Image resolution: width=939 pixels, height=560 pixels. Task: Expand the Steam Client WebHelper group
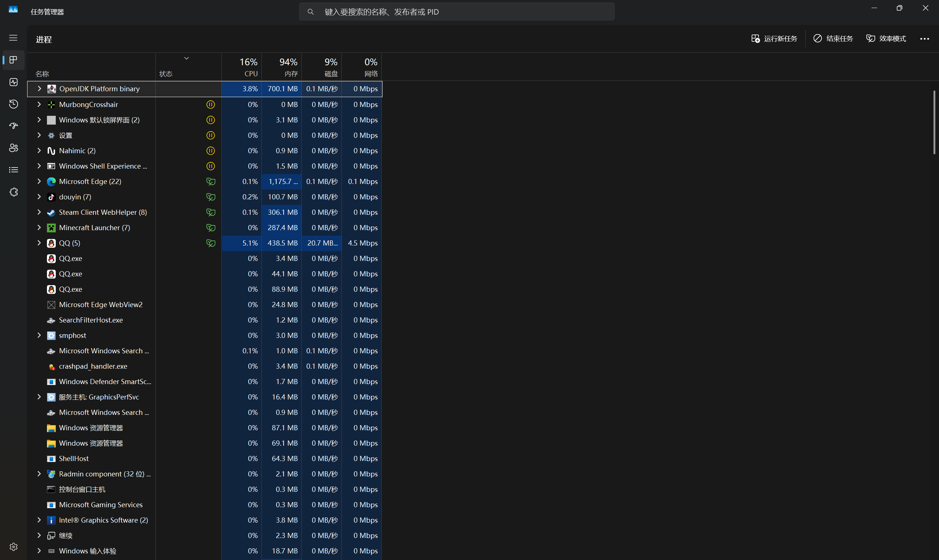pyautogui.click(x=39, y=212)
